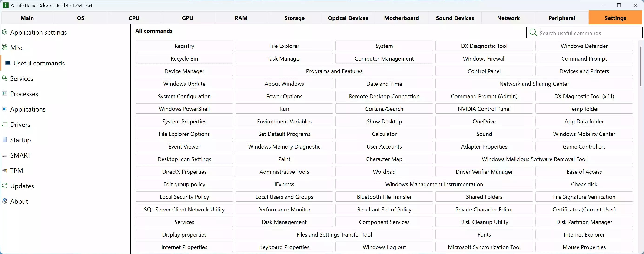The height and width of the screenshot is (254, 644).
Task: Click the About icon in sidebar
Action: pos(4,201)
